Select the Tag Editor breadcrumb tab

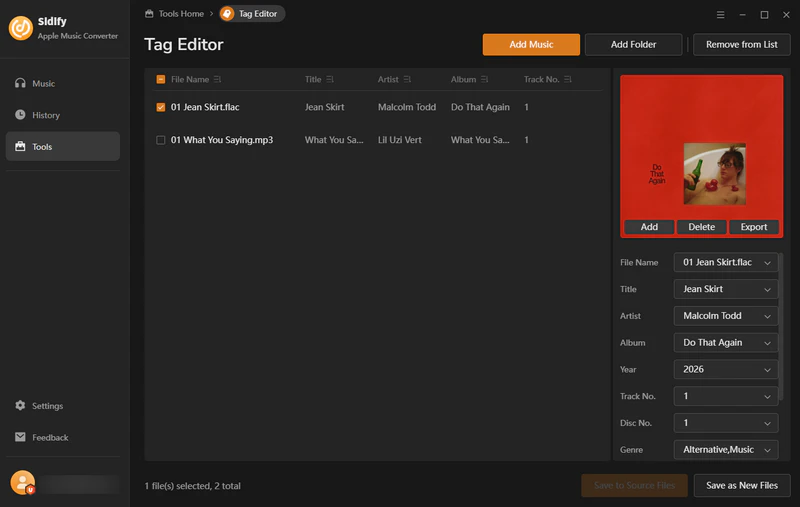pyautogui.click(x=252, y=14)
